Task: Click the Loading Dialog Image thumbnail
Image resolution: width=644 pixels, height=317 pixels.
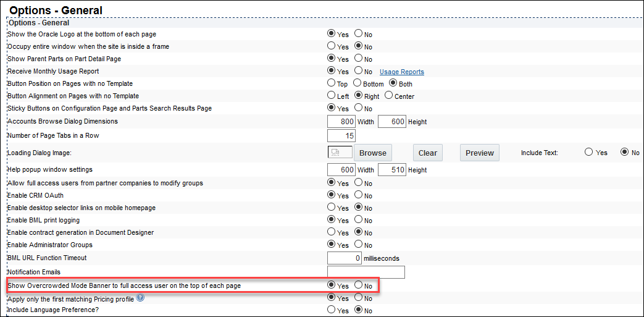Action: click(340, 152)
